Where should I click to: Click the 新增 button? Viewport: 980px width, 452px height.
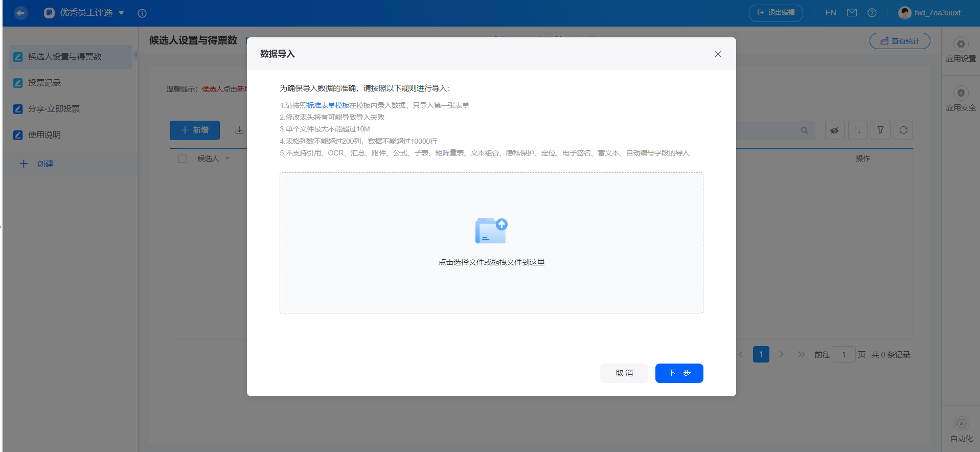coord(195,130)
